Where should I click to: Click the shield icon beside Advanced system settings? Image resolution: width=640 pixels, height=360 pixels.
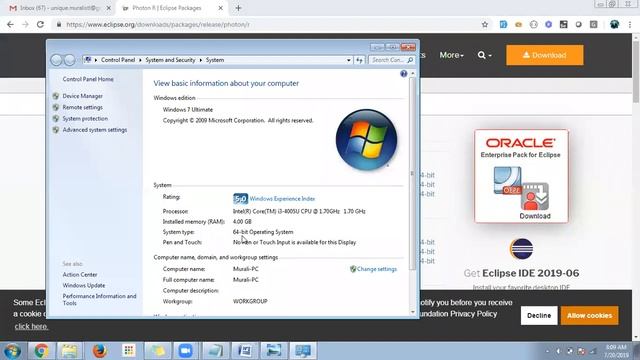point(56,130)
